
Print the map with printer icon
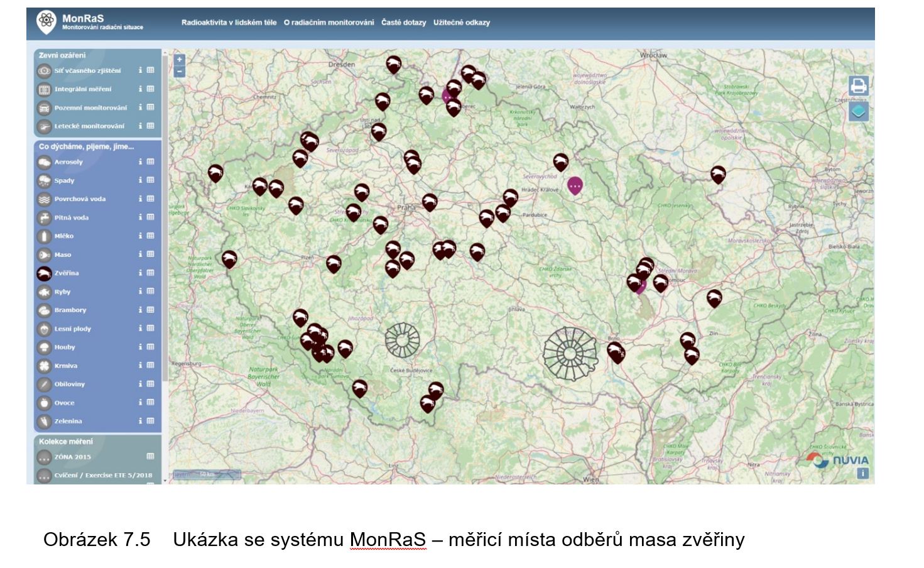point(858,85)
